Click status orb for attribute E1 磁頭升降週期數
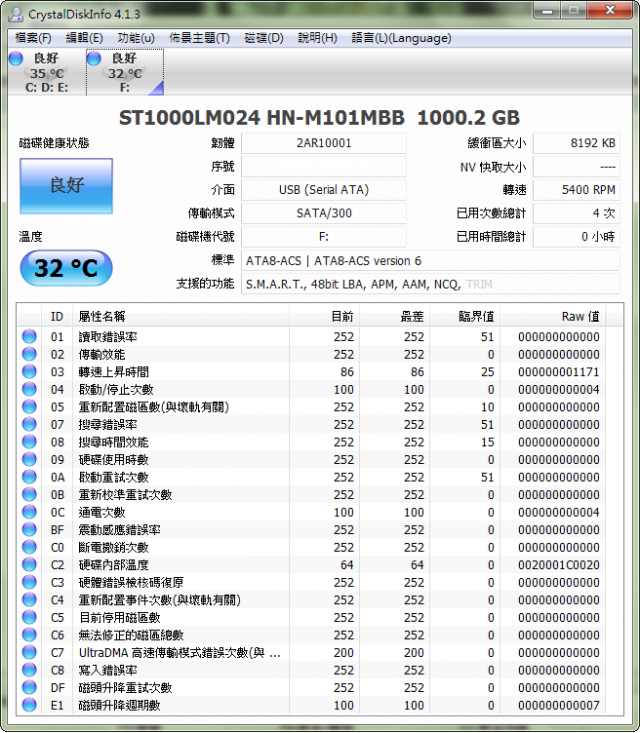The width and height of the screenshot is (640, 733). [x=29, y=704]
